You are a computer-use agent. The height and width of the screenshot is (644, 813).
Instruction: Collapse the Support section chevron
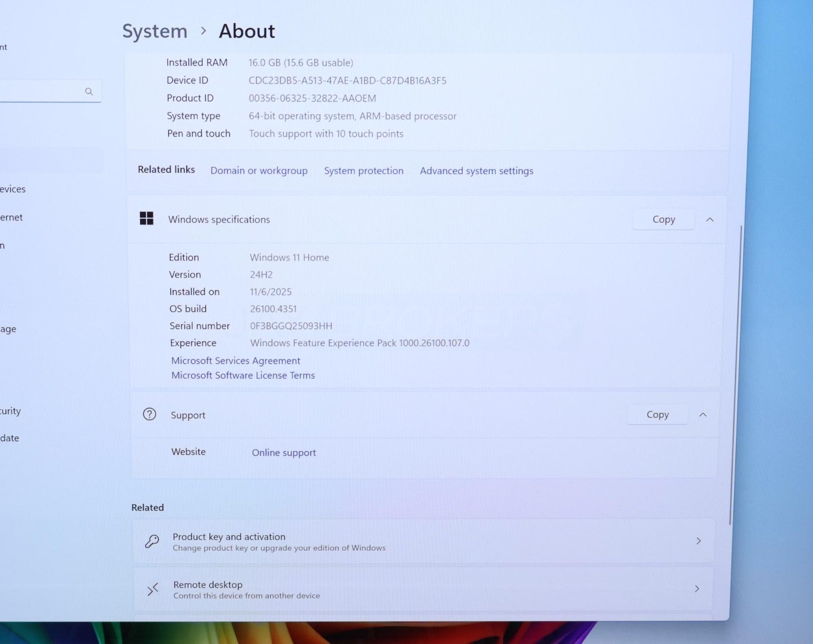[x=703, y=415]
